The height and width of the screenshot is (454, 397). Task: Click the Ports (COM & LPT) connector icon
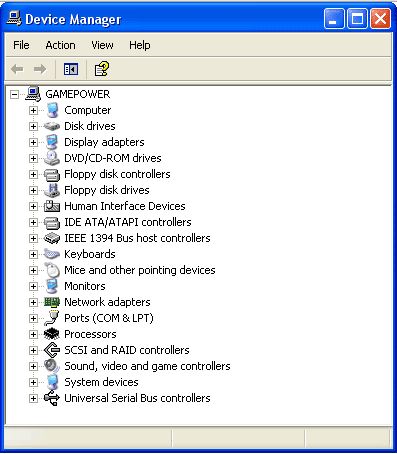point(52,318)
